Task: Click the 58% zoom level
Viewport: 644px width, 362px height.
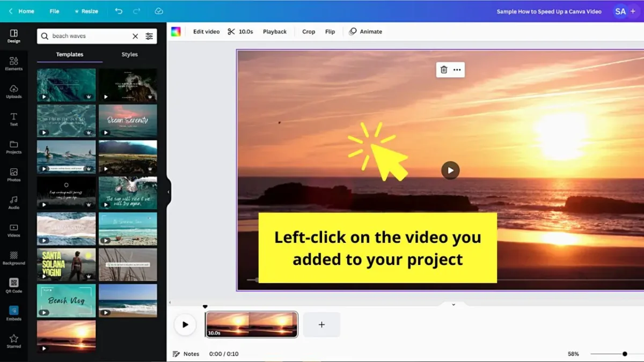Action: coord(573,354)
